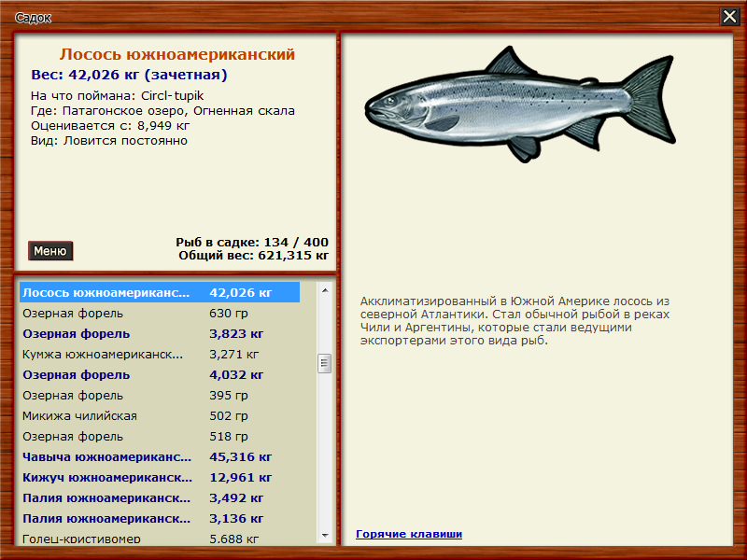Click the Лосось южноамериканский heading
The image size is (747, 560).
click(x=177, y=54)
